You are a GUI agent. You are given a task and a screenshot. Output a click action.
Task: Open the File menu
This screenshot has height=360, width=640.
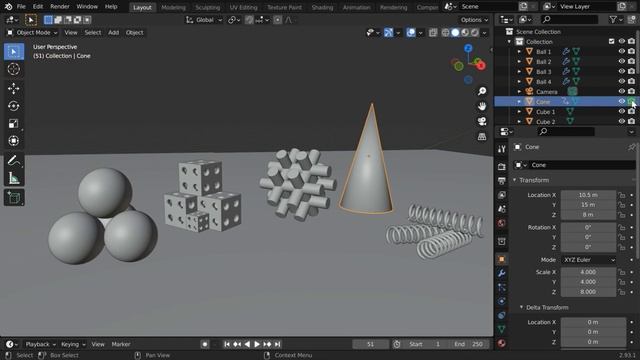click(x=21, y=7)
